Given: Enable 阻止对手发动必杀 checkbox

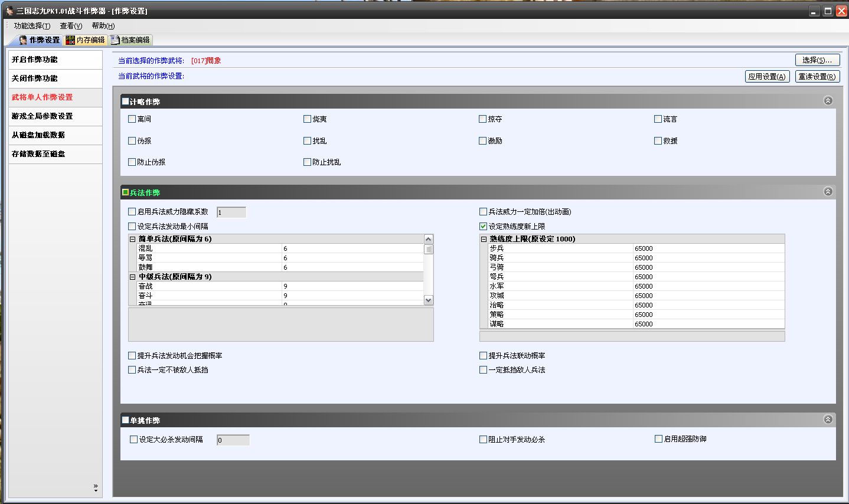Looking at the screenshot, I should 484,440.
